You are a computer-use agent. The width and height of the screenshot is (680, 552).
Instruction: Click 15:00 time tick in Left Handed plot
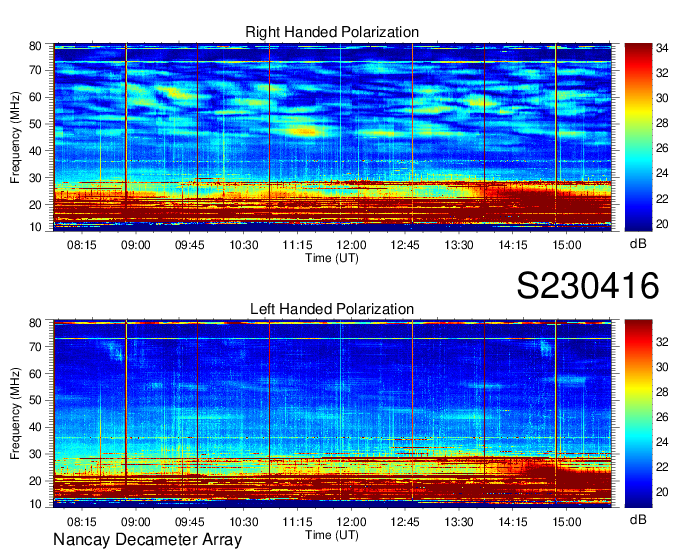pyautogui.click(x=567, y=522)
